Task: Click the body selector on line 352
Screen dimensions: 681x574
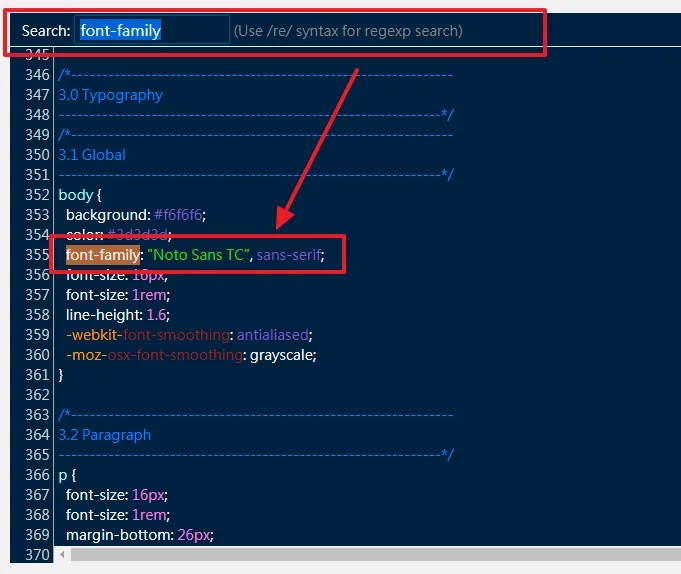Action: click(76, 195)
